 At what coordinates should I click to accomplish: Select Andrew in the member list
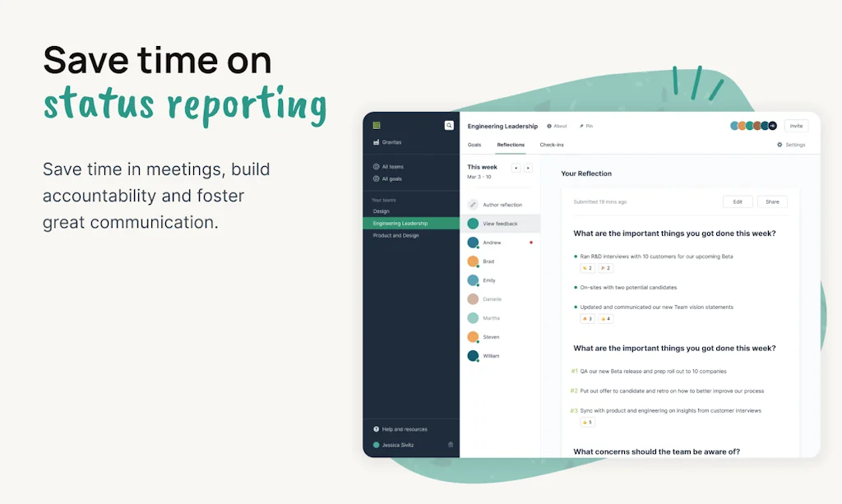click(x=492, y=243)
